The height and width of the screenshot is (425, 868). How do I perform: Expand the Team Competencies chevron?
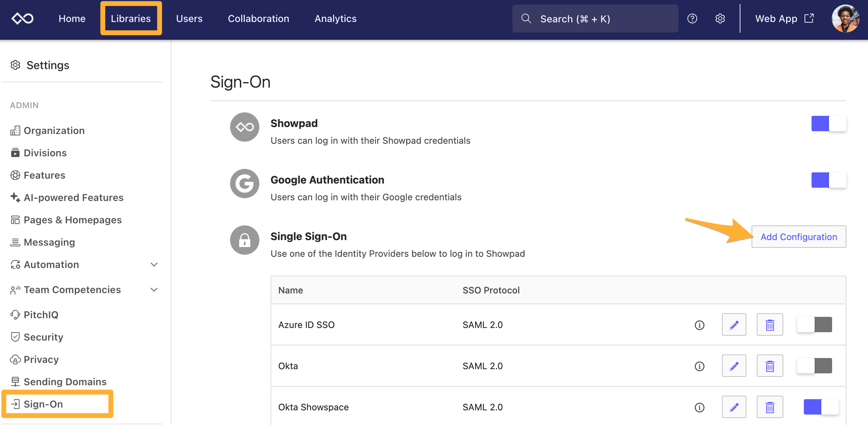click(154, 290)
